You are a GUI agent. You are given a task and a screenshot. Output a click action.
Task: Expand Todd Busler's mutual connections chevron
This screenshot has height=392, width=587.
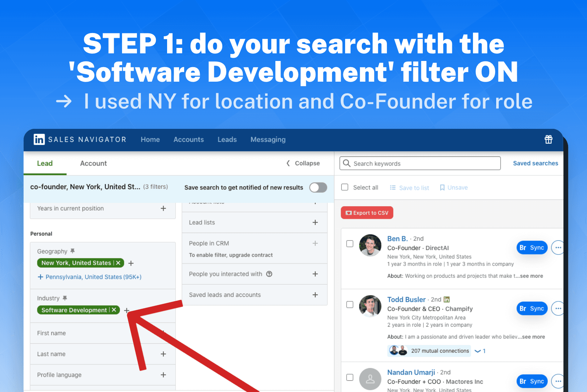coord(478,351)
